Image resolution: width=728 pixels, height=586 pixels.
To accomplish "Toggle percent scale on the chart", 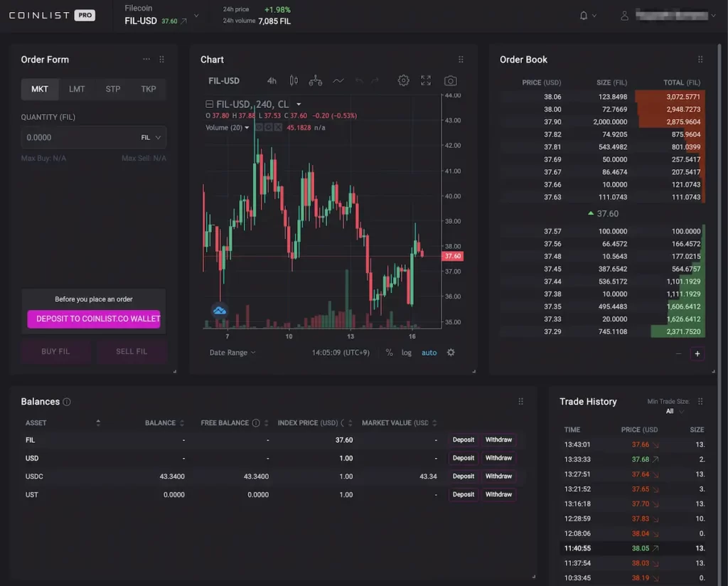I will tap(389, 353).
